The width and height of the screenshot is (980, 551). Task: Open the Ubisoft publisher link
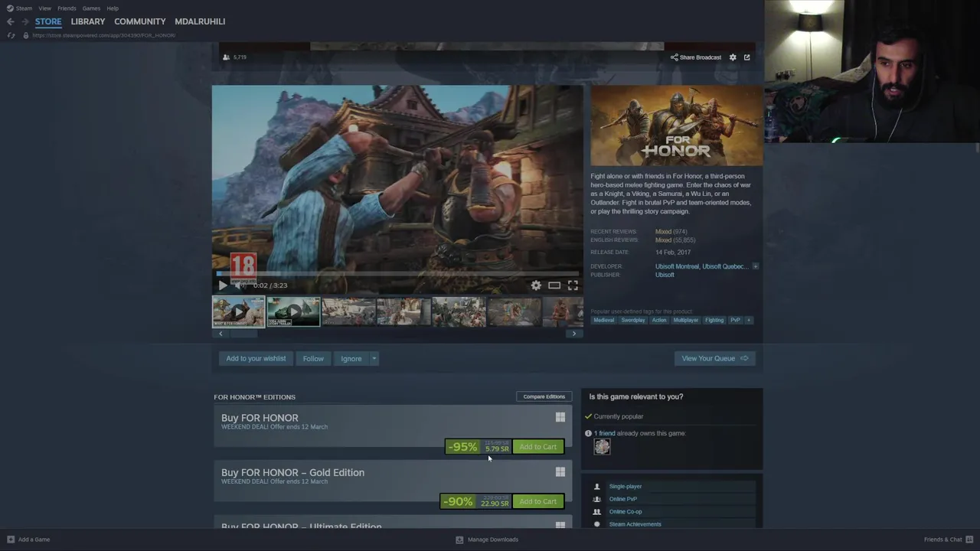665,275
